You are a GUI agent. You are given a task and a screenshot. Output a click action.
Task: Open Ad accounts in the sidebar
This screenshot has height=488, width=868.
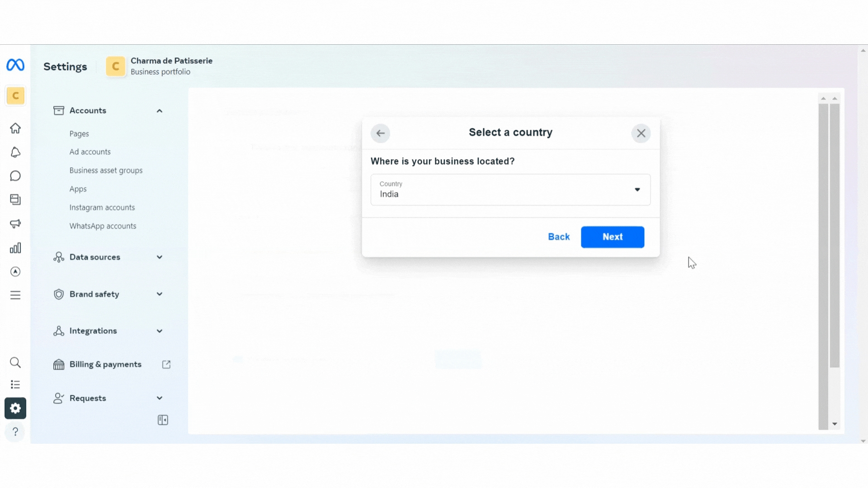pyautogui.click(x=90, y=152)
